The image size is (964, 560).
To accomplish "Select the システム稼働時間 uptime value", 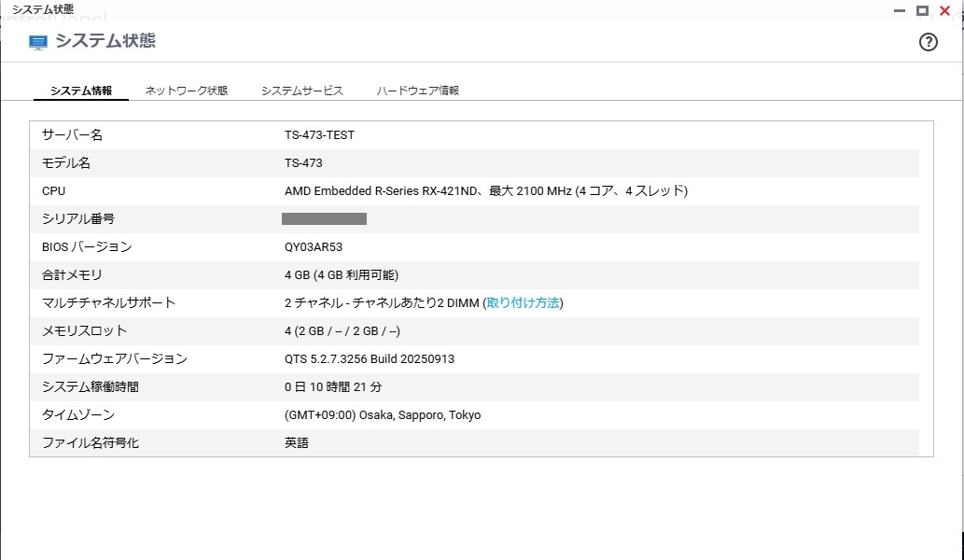I will coord(332,387).
